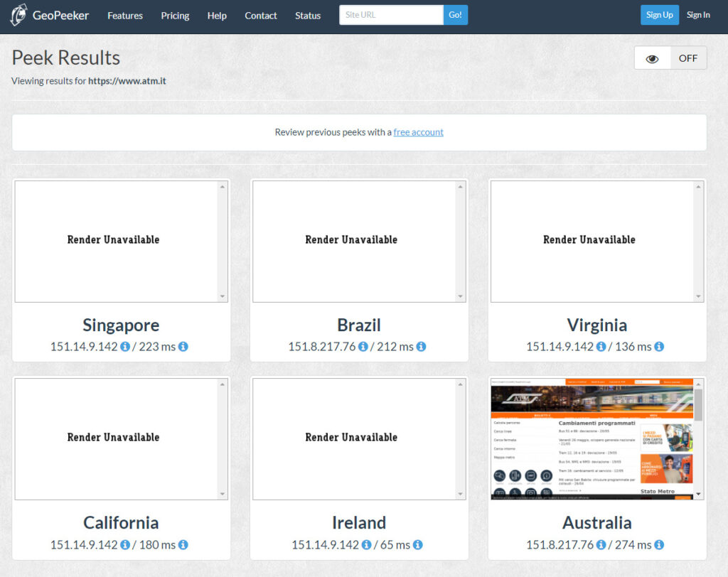The height and width of the screenshot is (577, 728).
Task: Switch the OFF toggle on
Action: pos(688,58)
